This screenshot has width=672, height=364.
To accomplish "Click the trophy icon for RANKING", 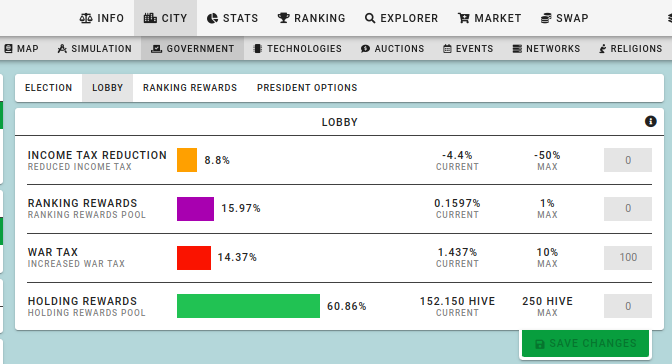I will click(283, 18).
